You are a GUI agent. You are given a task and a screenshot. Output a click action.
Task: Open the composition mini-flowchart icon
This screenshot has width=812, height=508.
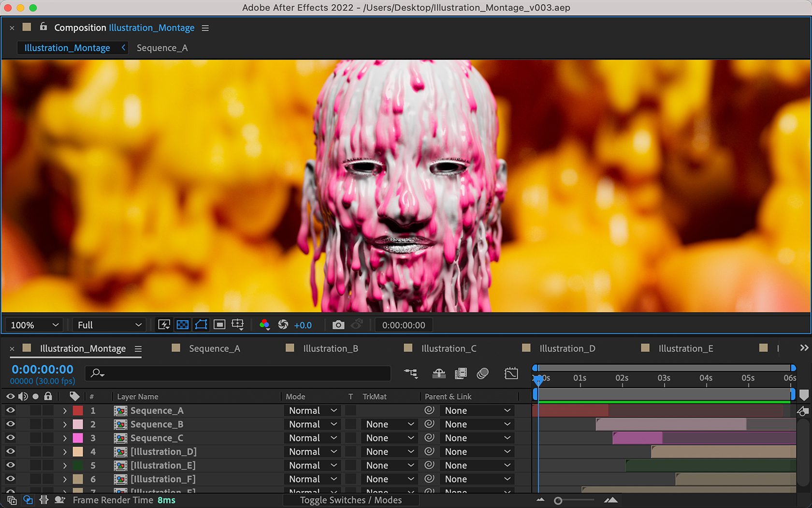tap(411, 373)
